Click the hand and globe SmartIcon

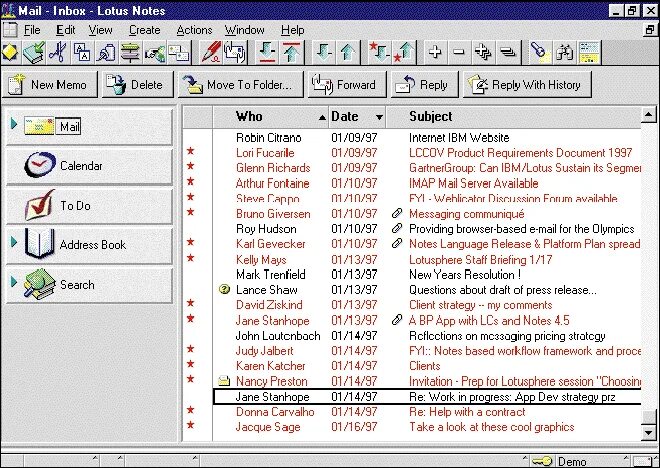tap(154, 53)
